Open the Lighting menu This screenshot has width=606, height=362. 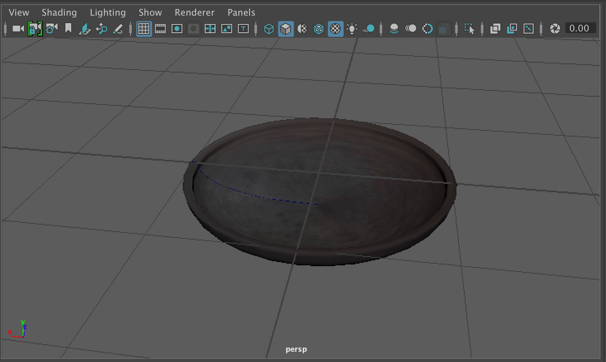(x=107, y=13)
